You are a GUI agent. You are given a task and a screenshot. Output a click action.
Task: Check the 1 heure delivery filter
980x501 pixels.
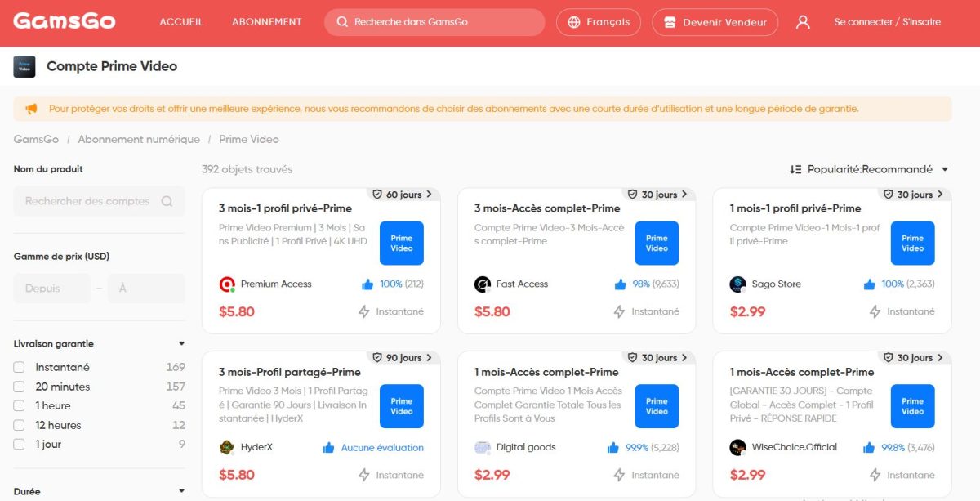(19, 406)
